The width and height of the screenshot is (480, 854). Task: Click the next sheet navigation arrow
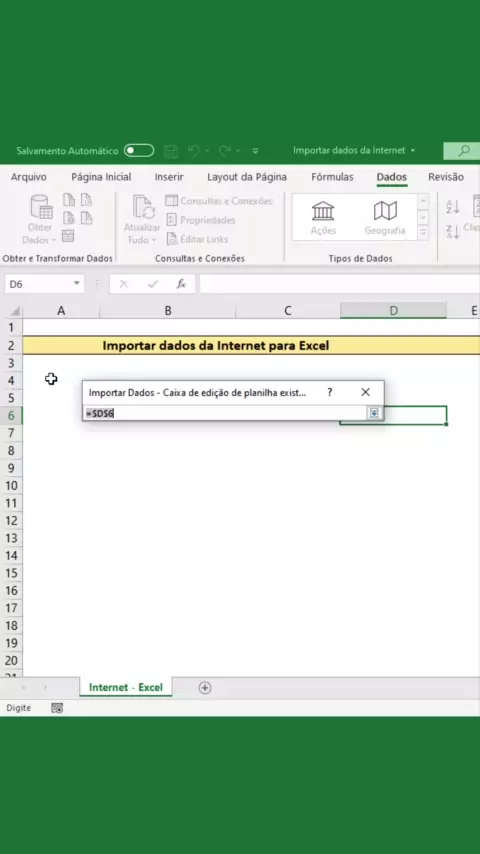pos(45,688)
